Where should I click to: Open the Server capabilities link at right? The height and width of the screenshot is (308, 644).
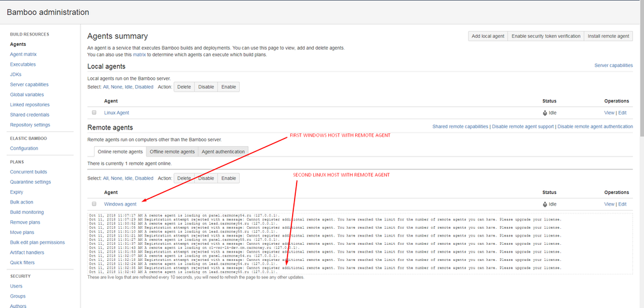pyautogui.click(x=614, y=65)
